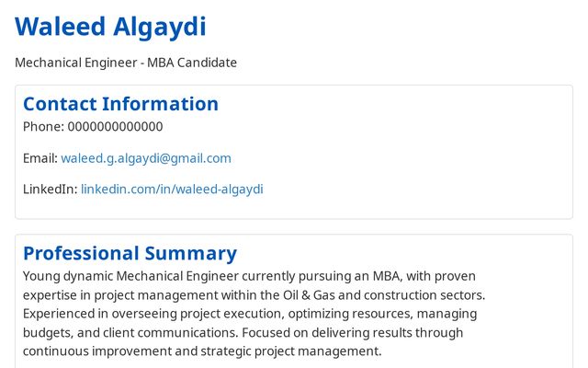Image resolution: width=588 pixels, height=368 pixels.
Task: Click the Waleed Algaydi name heading
Action: click(x=110, y=27)
